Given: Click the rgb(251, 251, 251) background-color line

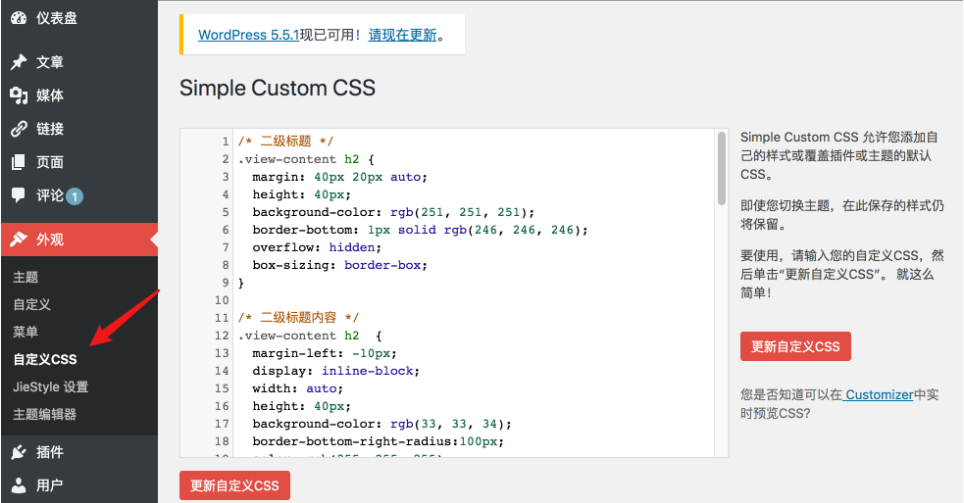Looking at the screenshot, I should click(393, 212).
